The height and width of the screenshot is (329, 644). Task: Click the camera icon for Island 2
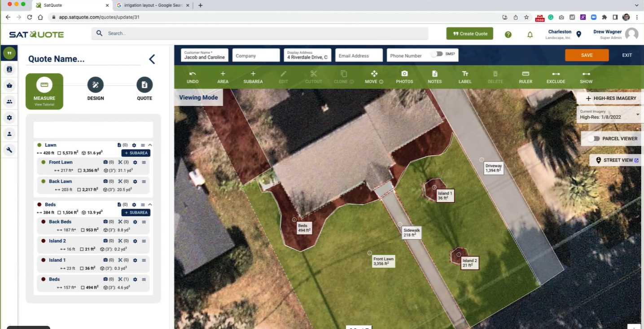[x=105, y=241]
